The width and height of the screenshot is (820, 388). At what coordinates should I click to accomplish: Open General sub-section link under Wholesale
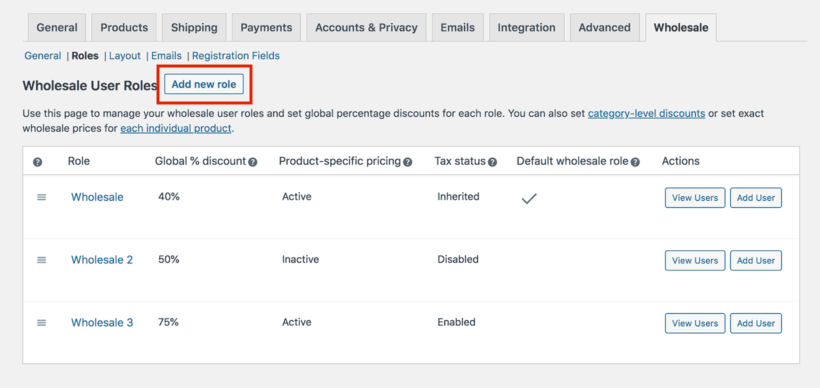pos(43,55)
